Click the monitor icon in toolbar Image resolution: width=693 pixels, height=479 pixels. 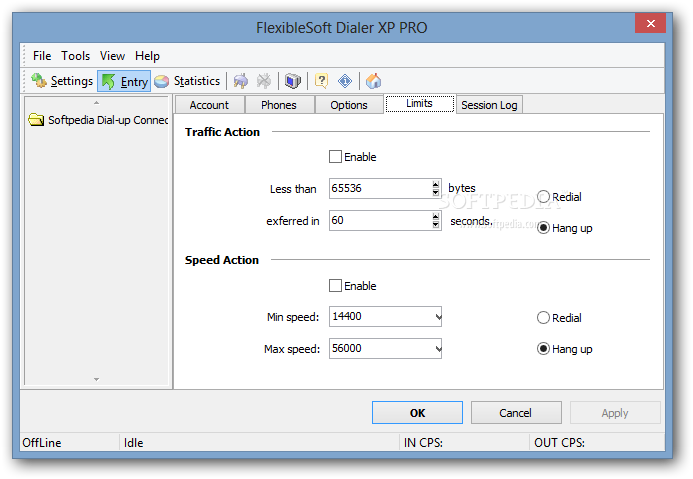[x=293, y=81]
